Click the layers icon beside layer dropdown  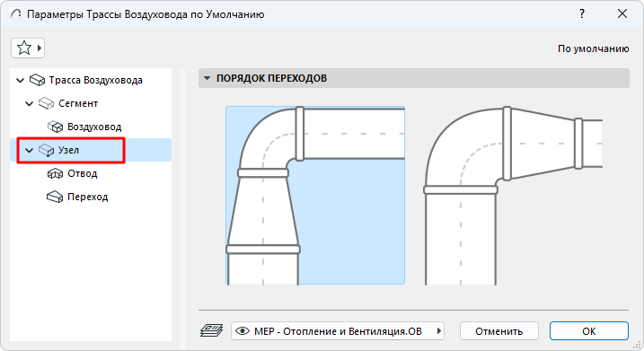coord(211,330)
